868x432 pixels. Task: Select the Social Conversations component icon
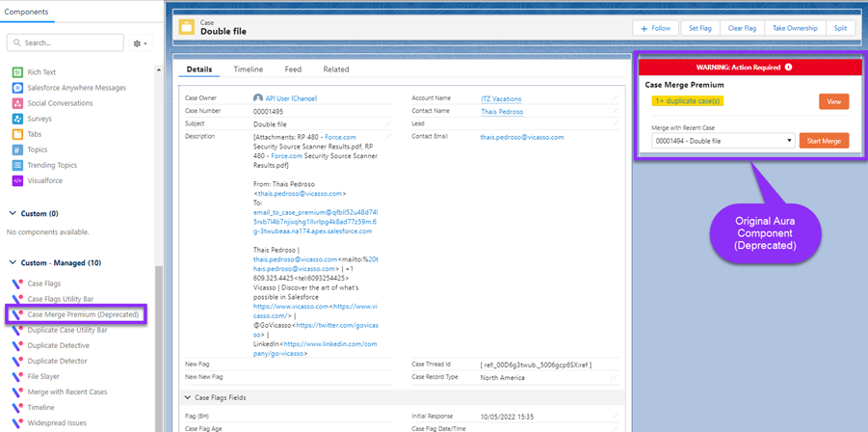point(17,103)
